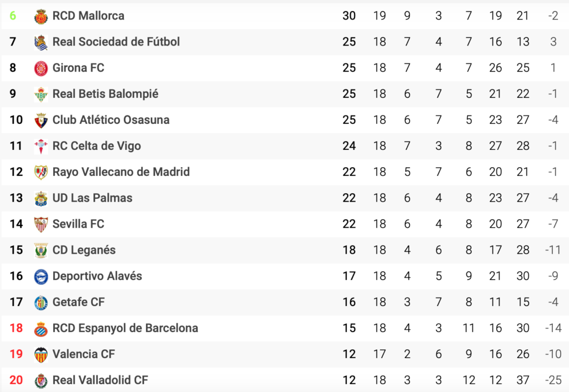Click Valladolid's -25 goal difference
This screenshot has width=569, height=392.
[553, 380]
